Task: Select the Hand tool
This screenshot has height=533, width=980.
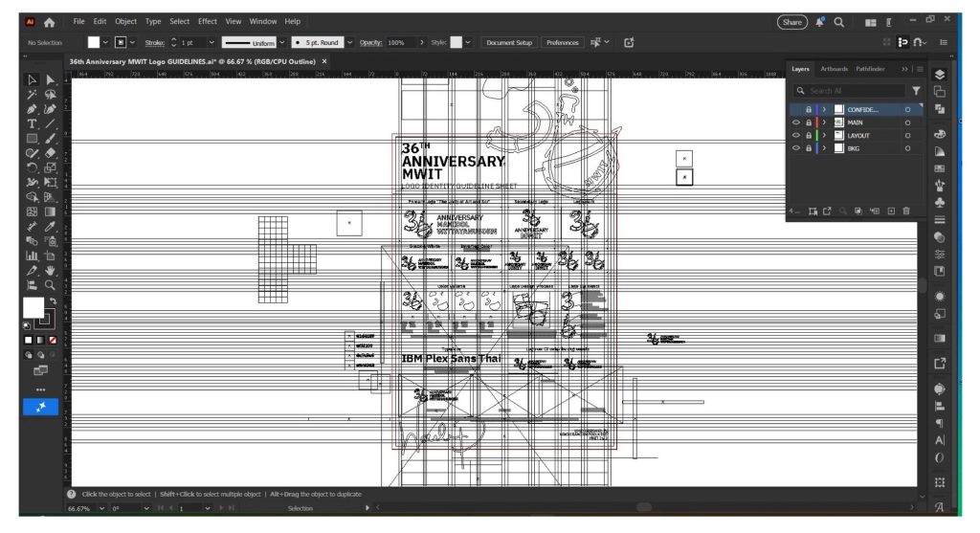Action: pyautogui.click(x=51, y=270)
